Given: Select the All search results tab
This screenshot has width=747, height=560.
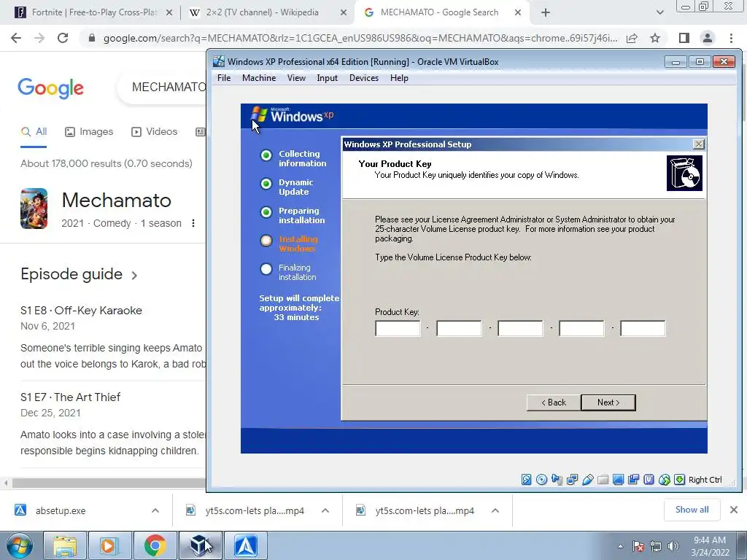Looking at the screenshot, I should click(x=34, y=132).
